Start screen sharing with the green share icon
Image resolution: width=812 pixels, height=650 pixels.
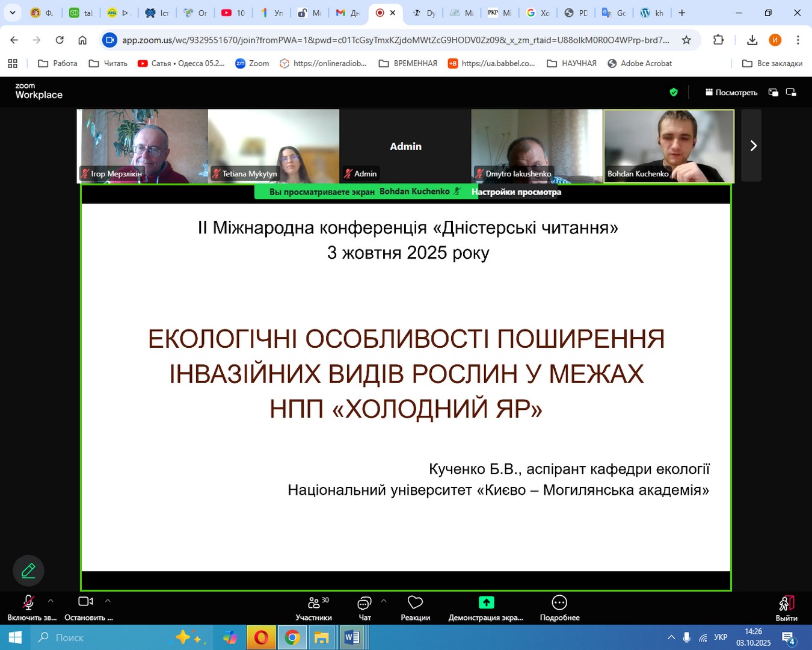pyautogui.click(x=486, y=603)
